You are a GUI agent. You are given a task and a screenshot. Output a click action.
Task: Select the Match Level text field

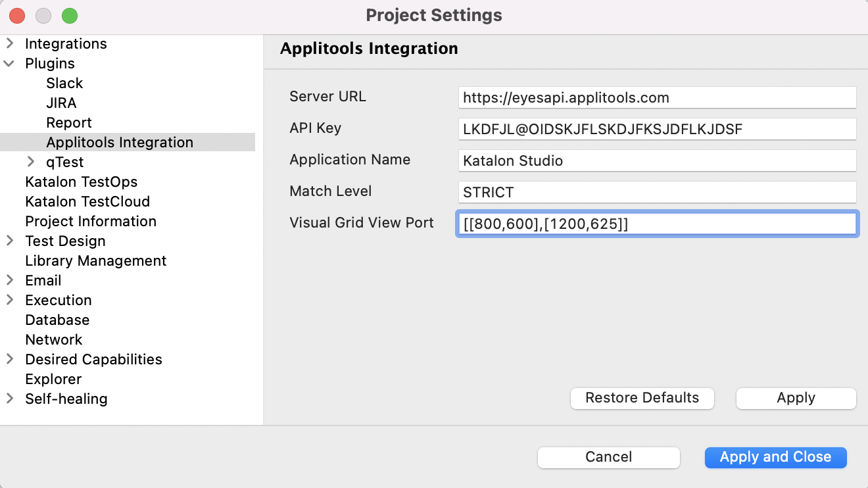pos(656,191)
